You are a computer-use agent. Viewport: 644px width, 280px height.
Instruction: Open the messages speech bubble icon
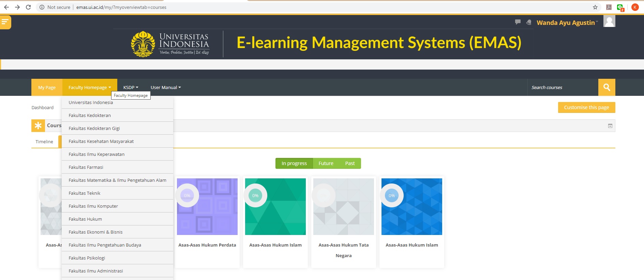[x=518, y=22]
